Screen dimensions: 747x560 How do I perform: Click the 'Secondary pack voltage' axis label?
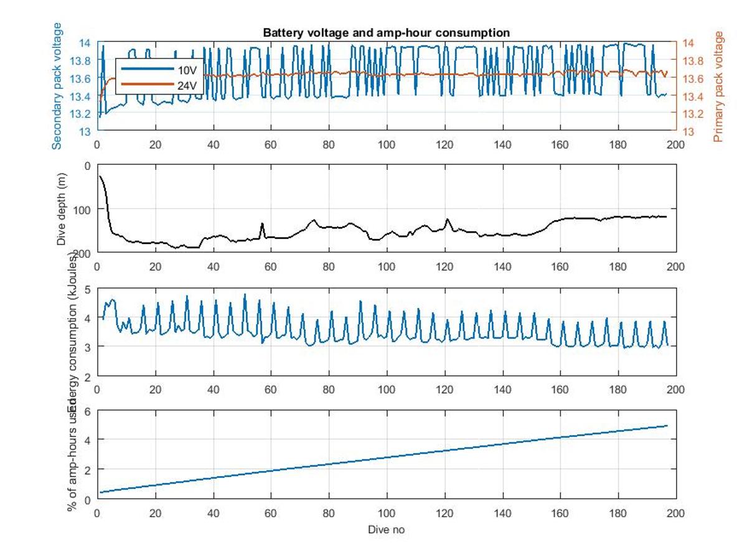[x=57, y=86]
